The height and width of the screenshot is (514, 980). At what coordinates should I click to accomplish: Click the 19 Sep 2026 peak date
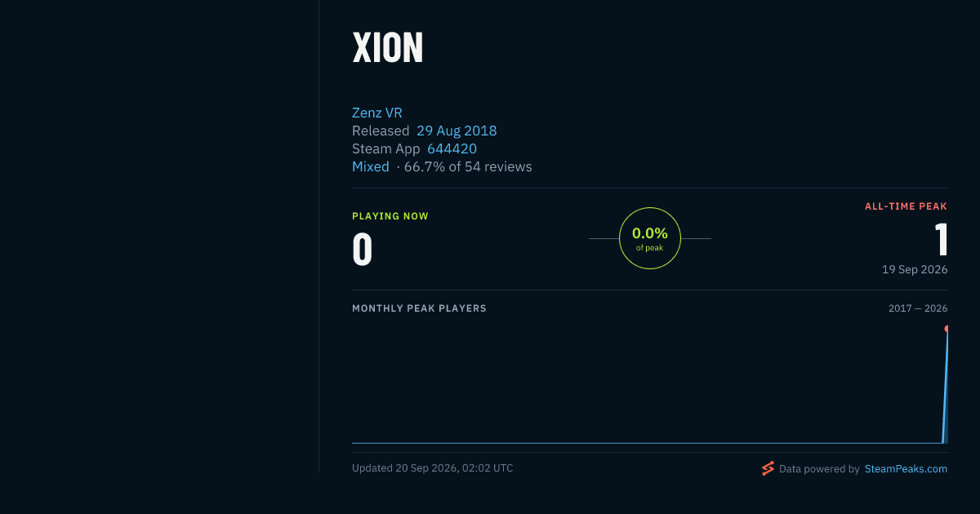[x=915, y=269]
